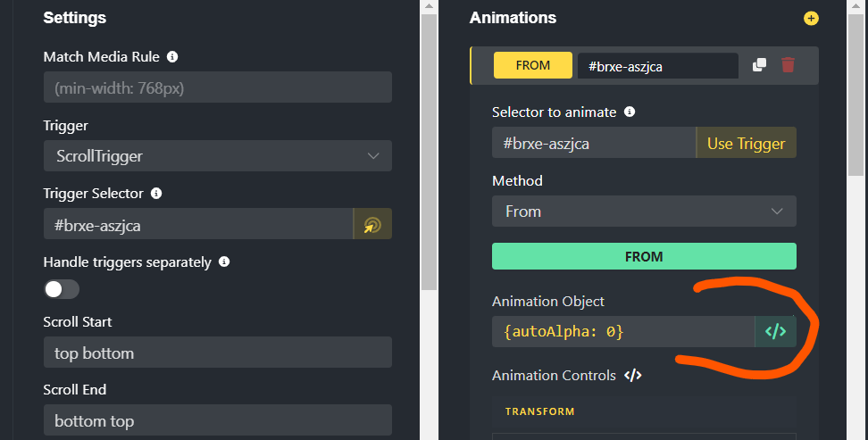Edit the animation name field #brxe-aszjca
Viewport: 868px width, 440px height.
[x=657, y=65]
